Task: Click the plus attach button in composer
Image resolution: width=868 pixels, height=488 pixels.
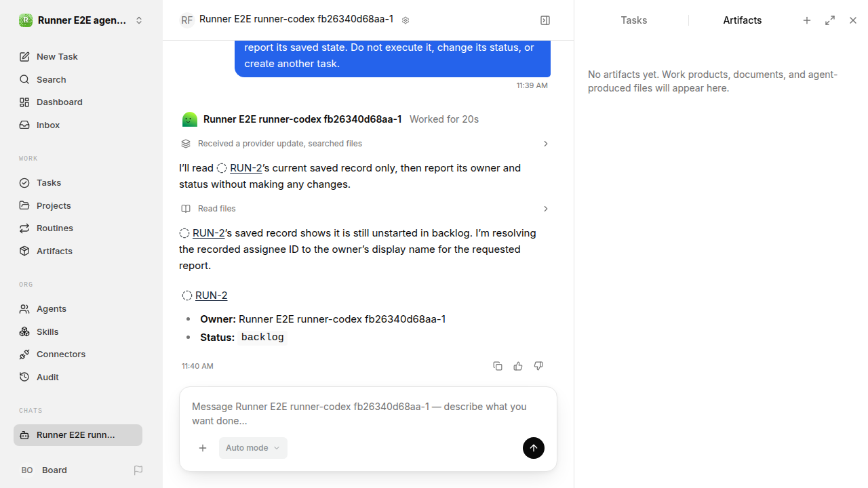Action: click(x=203, y=448)
